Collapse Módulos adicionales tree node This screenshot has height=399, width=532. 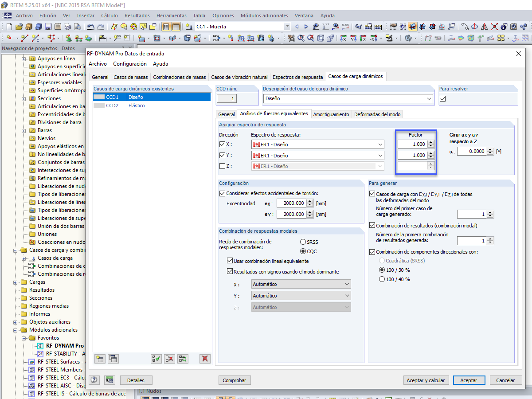tap(16, 330)
